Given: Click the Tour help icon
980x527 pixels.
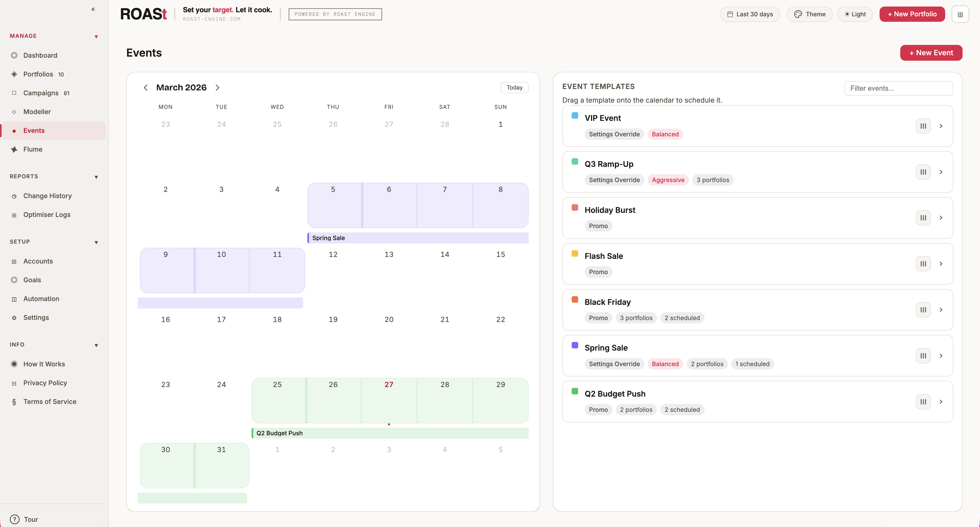Looking at the screenshot, I should point(14,519).
